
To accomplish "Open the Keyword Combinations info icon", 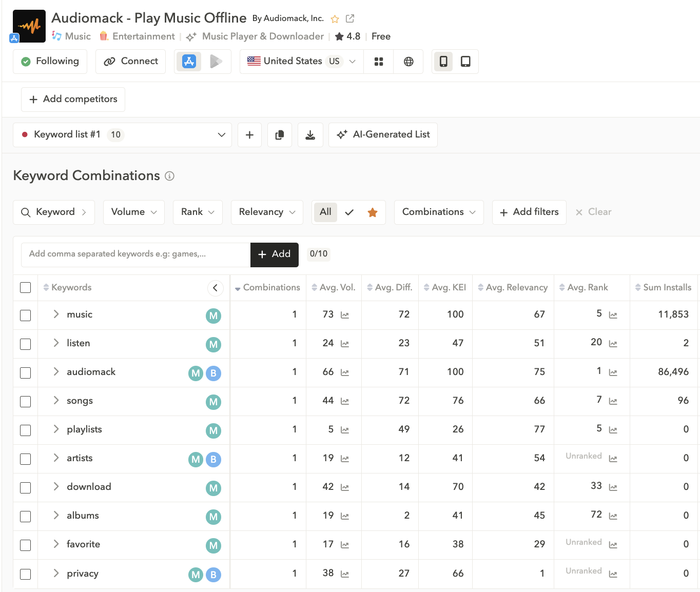I will [169, 176].
